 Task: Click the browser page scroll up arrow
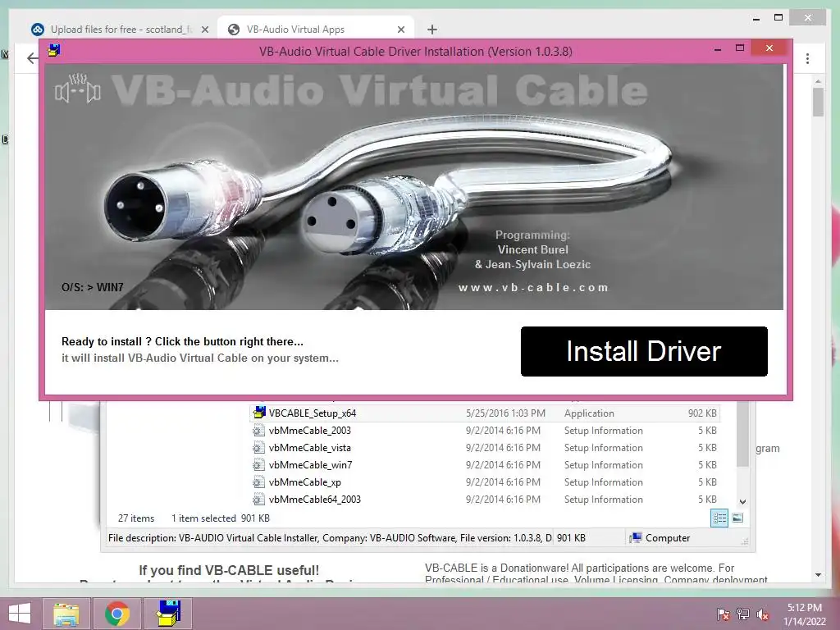818,81
